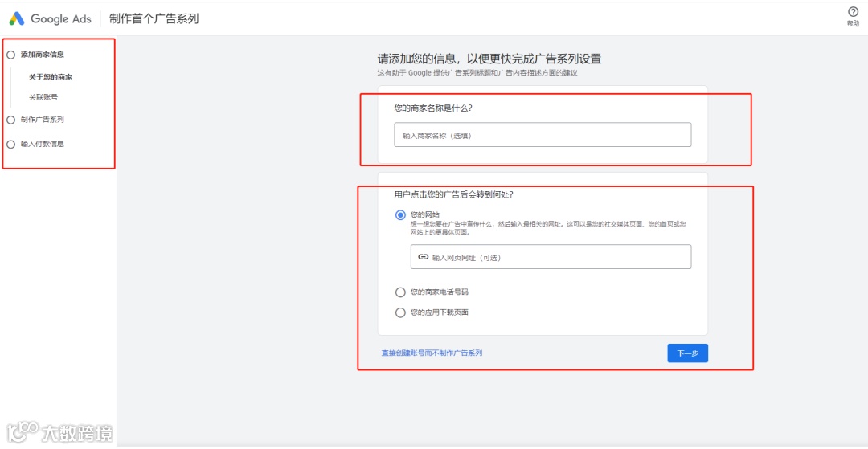Viewport: 868px width, 449px height.
Task: Focus the 输入商家名称 input field
Action: [542, 135]
